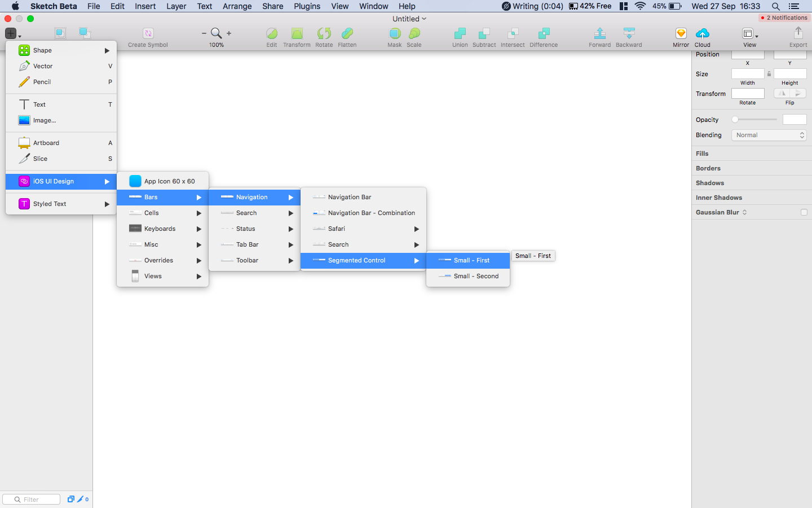812x508 pixels.
Task: Choose Image… from Insert menu
Action: pyautogui.click(x=61, y=120)
